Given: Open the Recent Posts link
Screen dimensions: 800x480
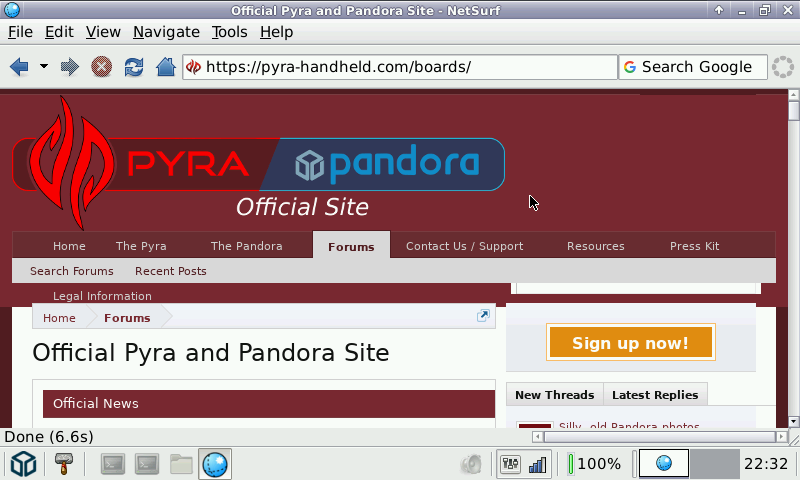Looking at the screenshot, I should pos(170,271).
